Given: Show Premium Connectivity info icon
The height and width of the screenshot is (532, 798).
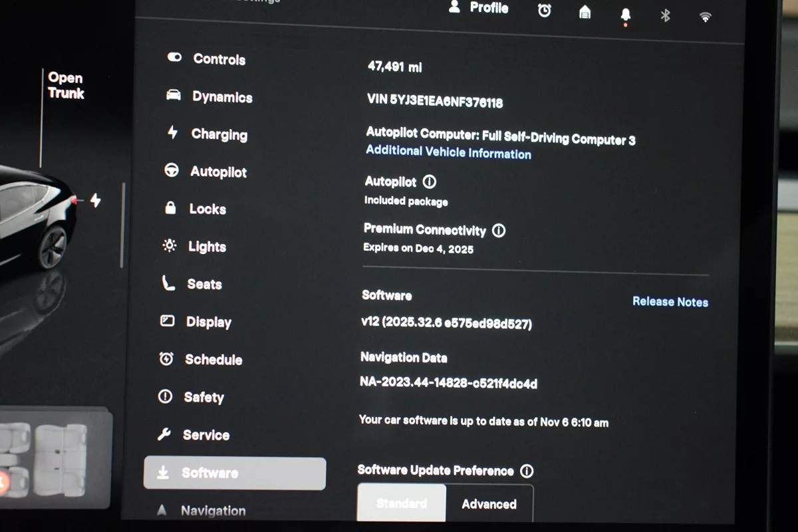Looking at the screenshot, I should pyautogui.click(x=498, y=231).
